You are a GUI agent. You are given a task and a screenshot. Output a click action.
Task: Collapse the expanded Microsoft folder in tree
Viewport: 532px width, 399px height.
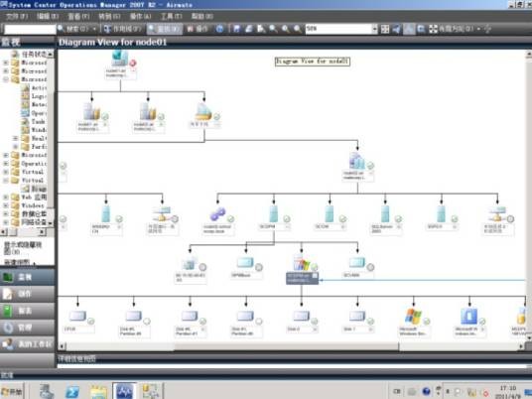tap(6, 79)
